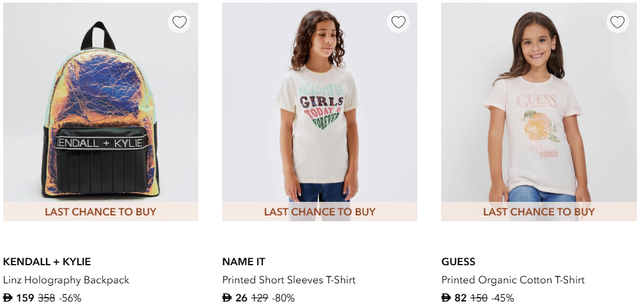Viewport: 644px width, 306px height.
Task: Open Linz Holography Backpack product title
Action: point(66,280)
